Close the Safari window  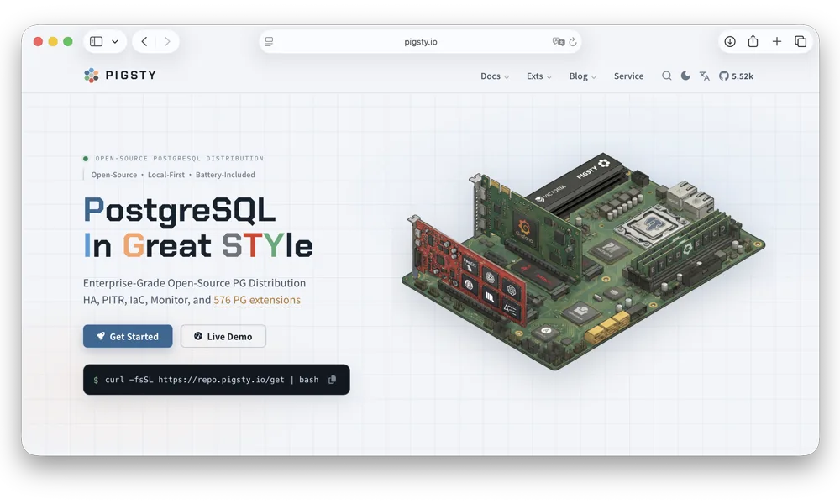tap(38, 41)
